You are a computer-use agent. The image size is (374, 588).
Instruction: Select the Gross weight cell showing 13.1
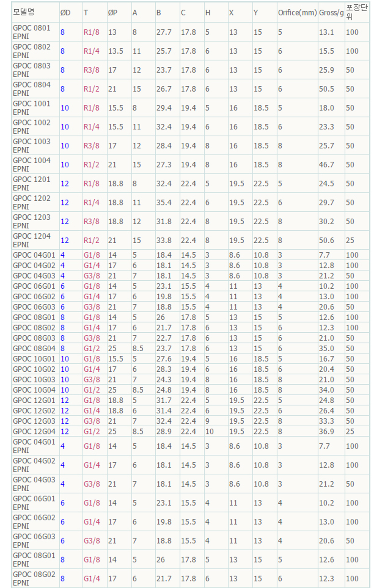pos(326,32)
